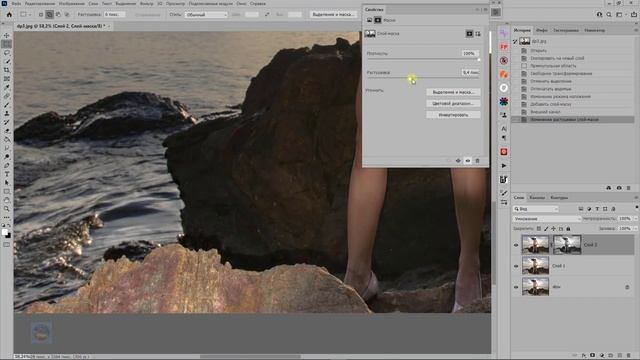Click the Color Range button
The height and width of the screenshot is (360, 640).
click(x=453, y=104)
